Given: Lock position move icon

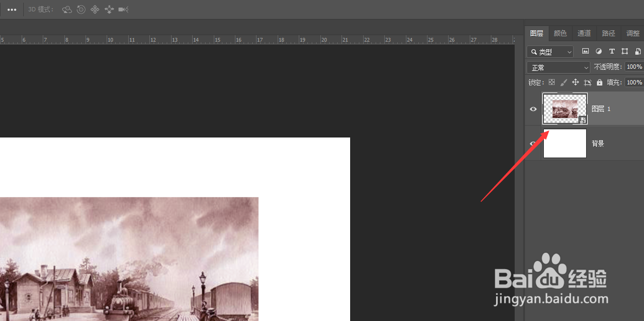Looking at the screenshot, I should click(x=575, y=82).
